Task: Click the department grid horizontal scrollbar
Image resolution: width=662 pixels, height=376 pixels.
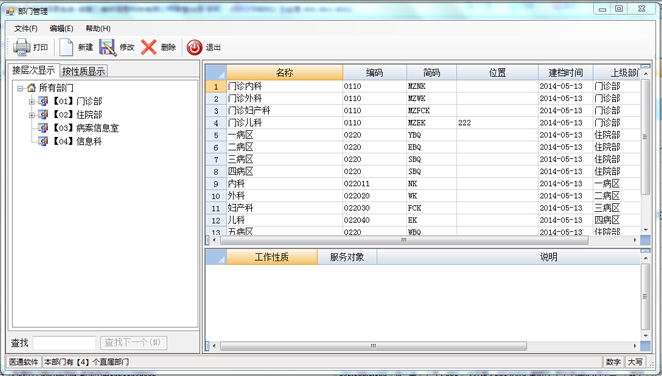Action: point(404,240)
